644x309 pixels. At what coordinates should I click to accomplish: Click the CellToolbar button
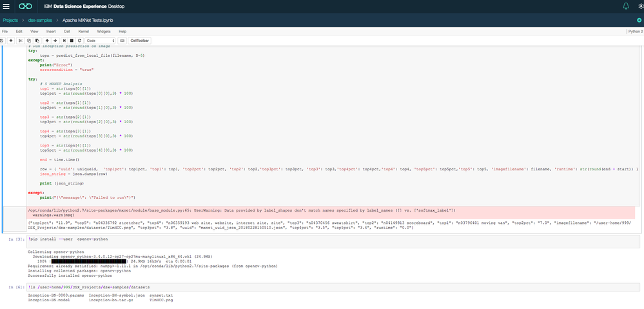coord(139,41)
